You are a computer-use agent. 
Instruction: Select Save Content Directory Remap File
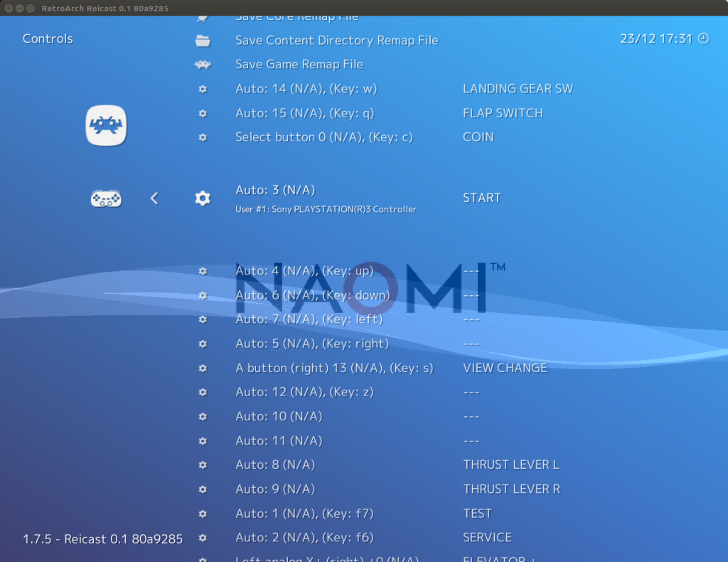[336, 41]
